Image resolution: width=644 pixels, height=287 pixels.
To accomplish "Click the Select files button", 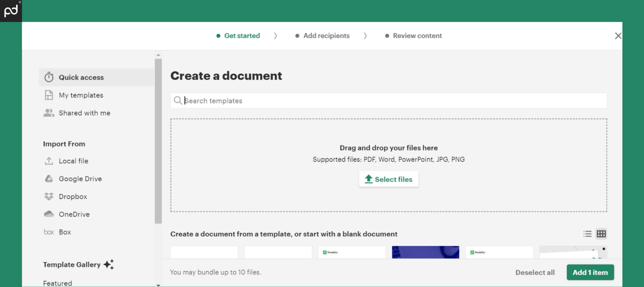I will 389,179.
